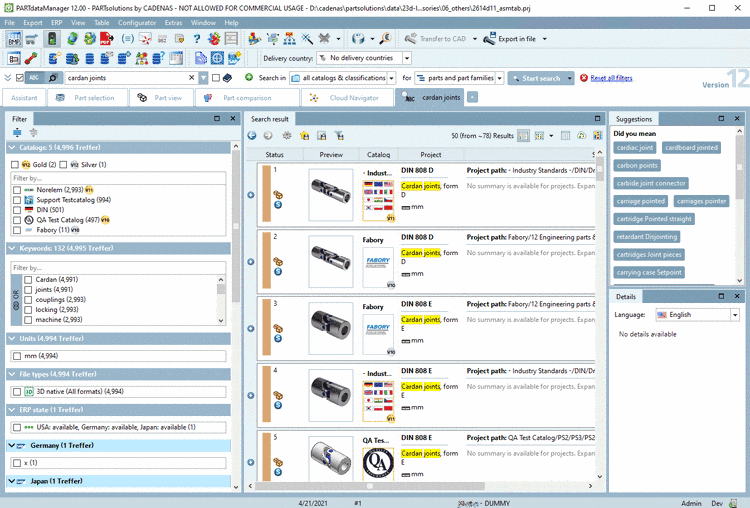Tick the DIN (501) catalog checkbox

point(17,210)
